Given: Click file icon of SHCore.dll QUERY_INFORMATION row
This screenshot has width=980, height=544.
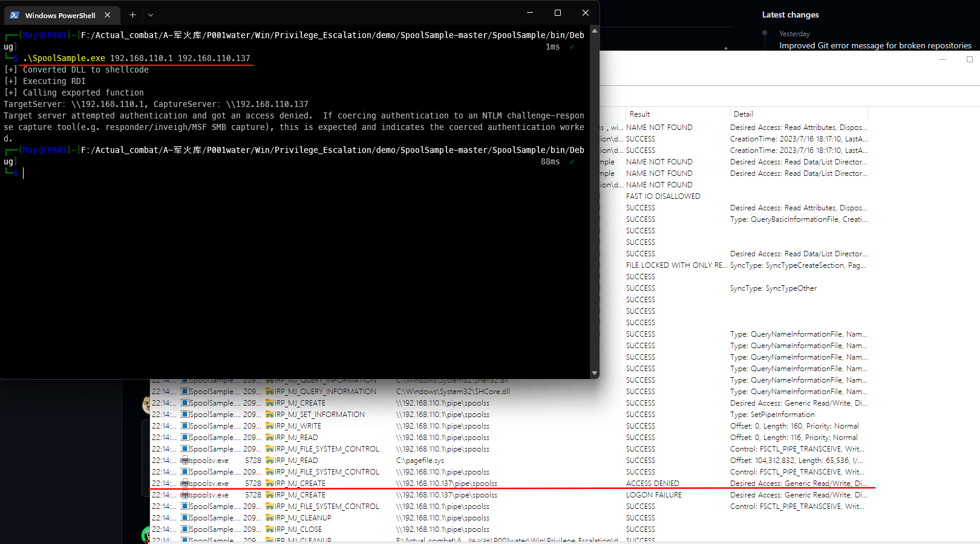Looking at the screenshot, I should pos(270,392).
